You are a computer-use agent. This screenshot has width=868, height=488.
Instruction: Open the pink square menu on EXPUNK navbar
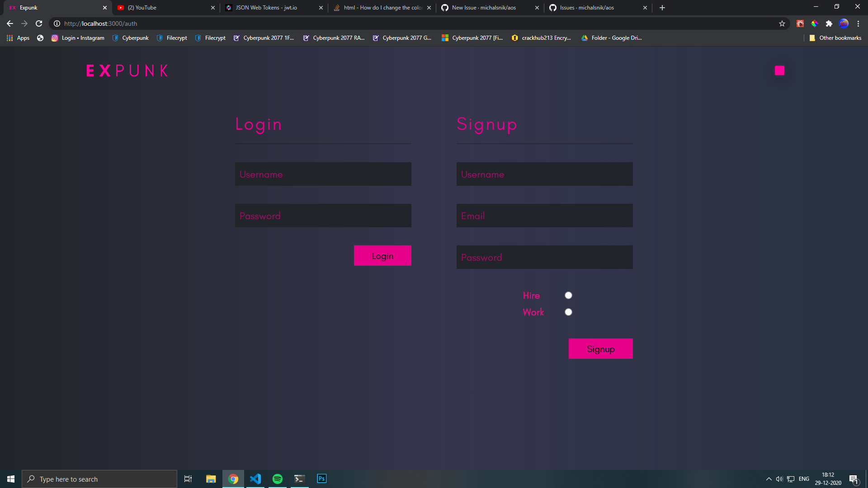pos(779,70)
